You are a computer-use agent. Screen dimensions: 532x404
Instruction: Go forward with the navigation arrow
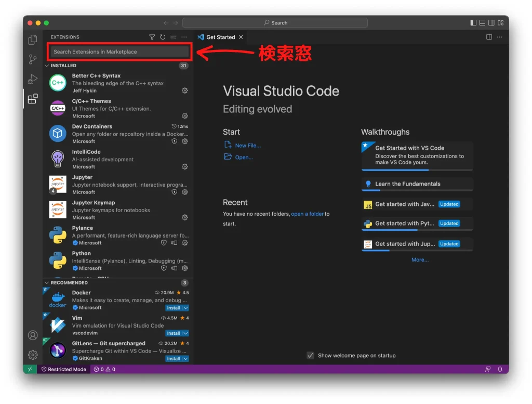click(x=175, y=23)
